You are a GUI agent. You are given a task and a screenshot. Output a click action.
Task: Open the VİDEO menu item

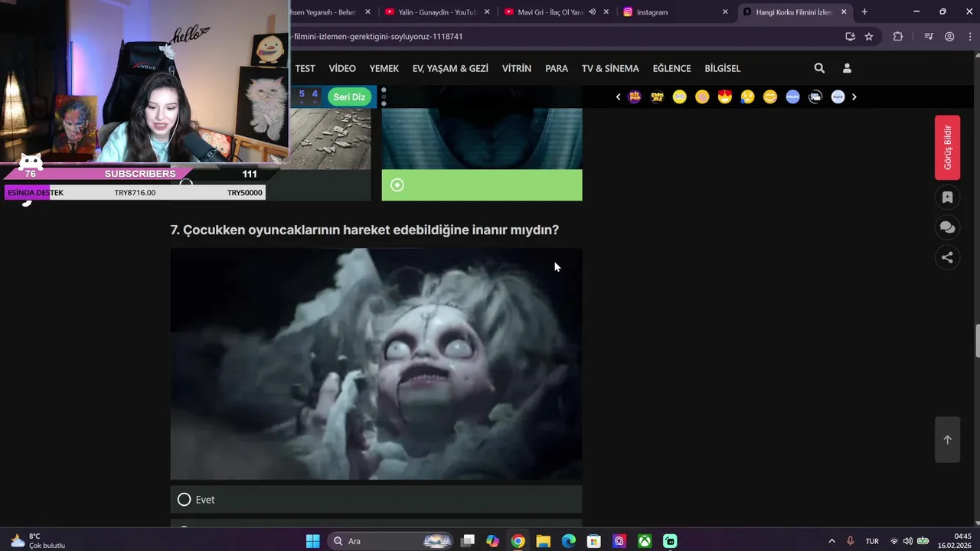pos(342,68)
